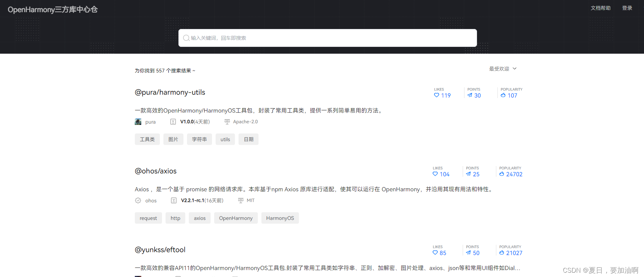644x277 pixels.
Task: Focus the keyword search input field
Action: (328, 38)
